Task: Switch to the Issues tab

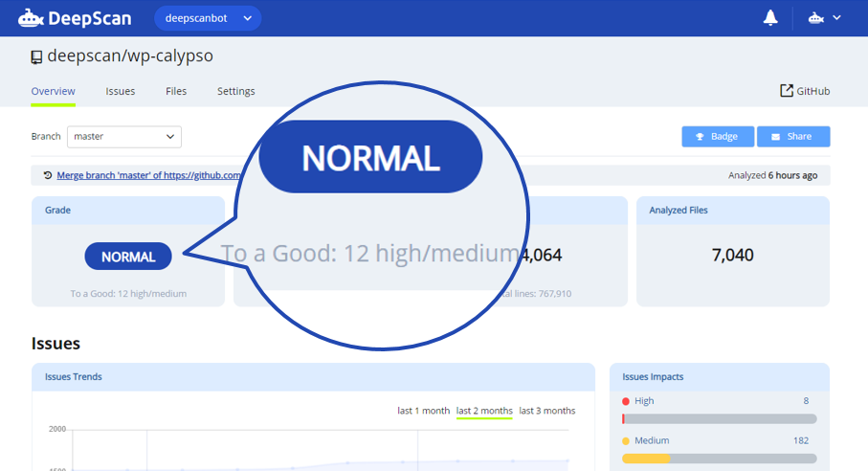Action: pyautogui.click(x=121, y=91)
